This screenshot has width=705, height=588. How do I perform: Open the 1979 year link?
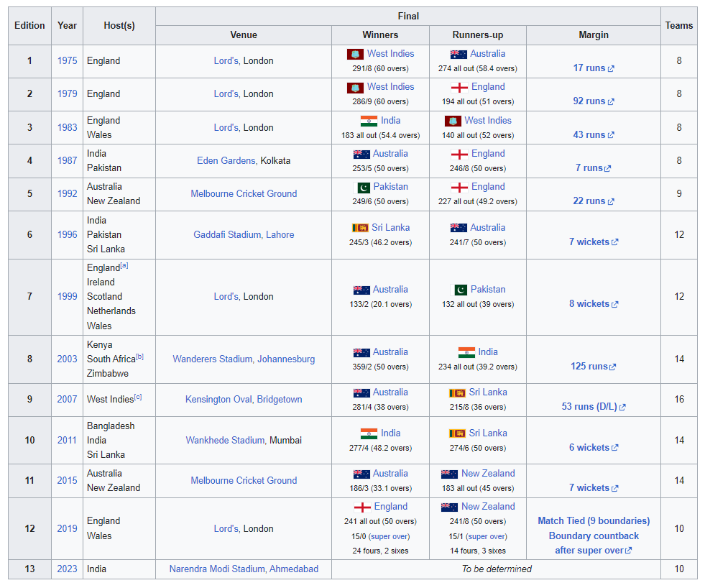pyautogui.click(x=67, y=94)
